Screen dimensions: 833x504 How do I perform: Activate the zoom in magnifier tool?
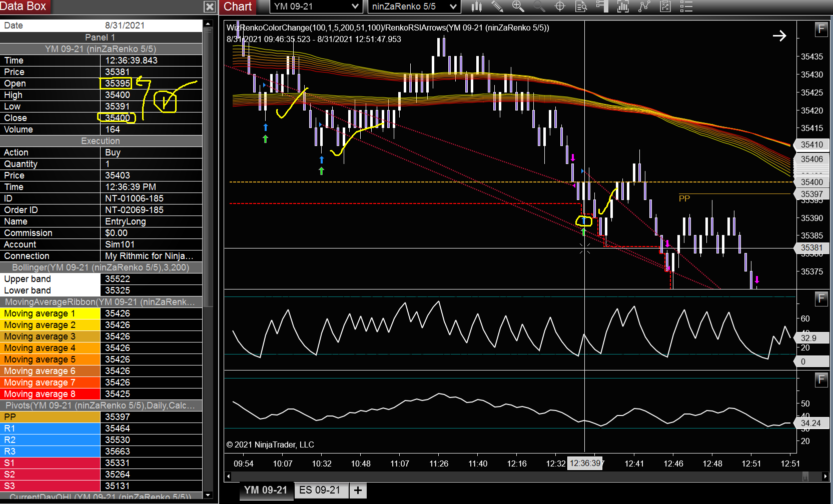[518, 6]
